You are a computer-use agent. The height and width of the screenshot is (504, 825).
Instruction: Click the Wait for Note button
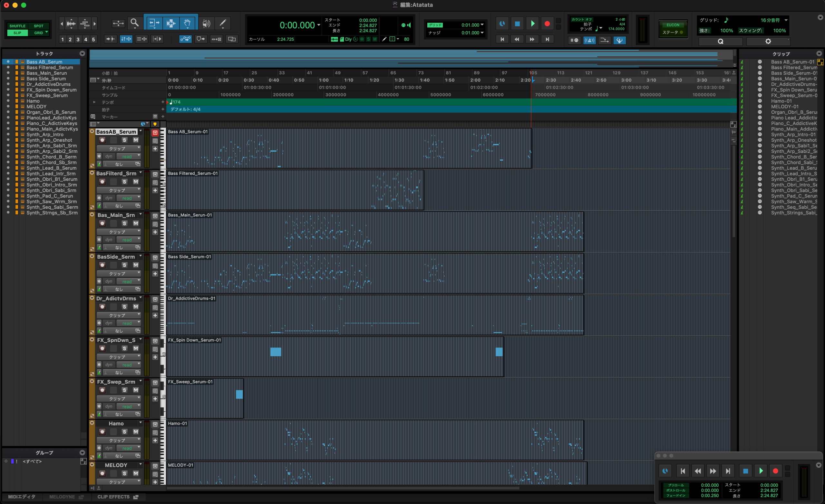click(x=574, y=40)
